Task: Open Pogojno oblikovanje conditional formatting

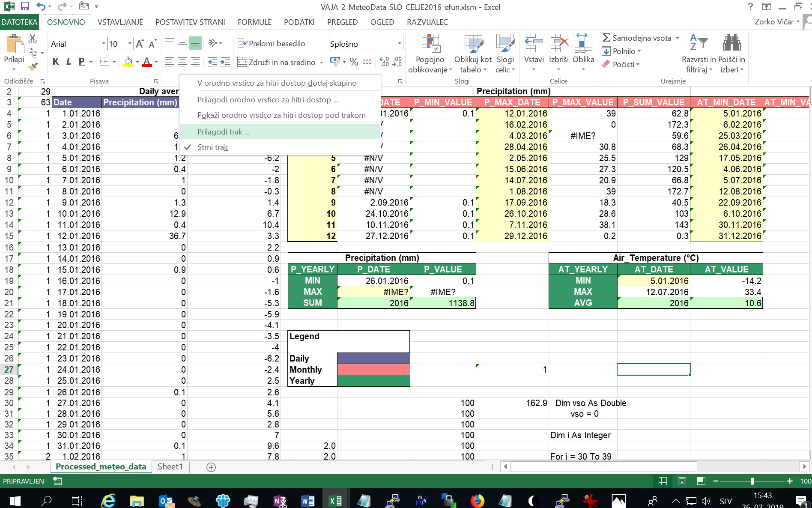Action: (430, 54)
